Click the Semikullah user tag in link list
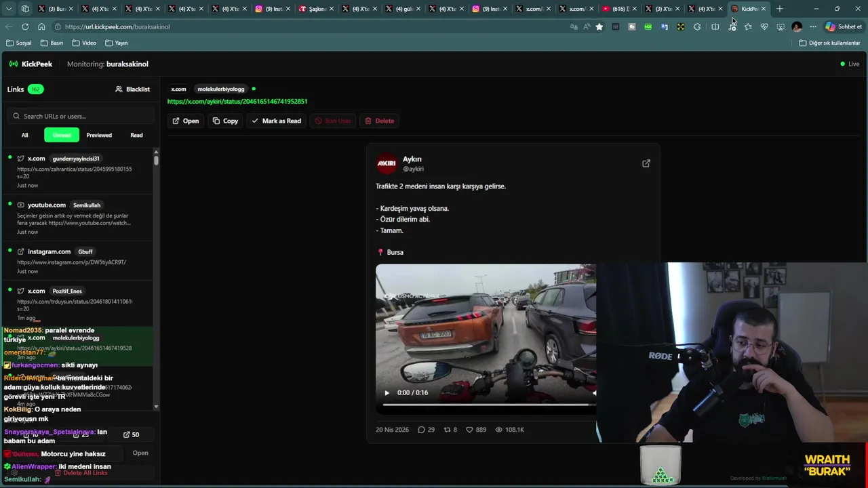This screenshot has width=868, height=488. 87,205
